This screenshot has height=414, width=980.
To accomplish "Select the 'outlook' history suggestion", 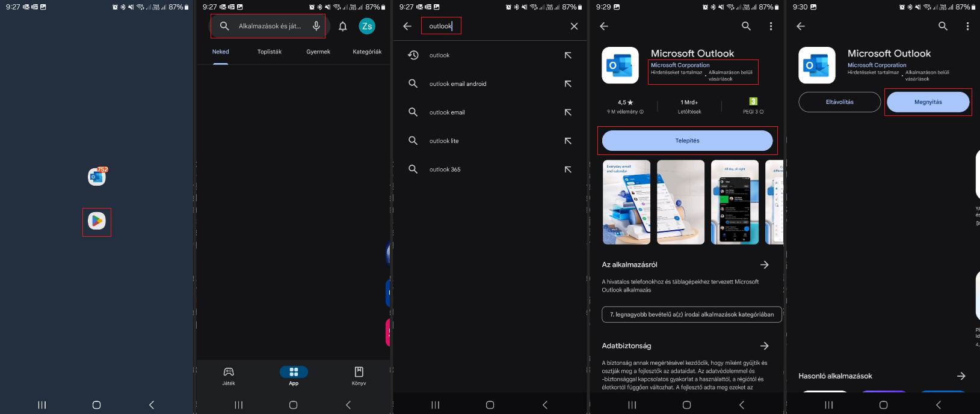I will (x=440, y=55).
